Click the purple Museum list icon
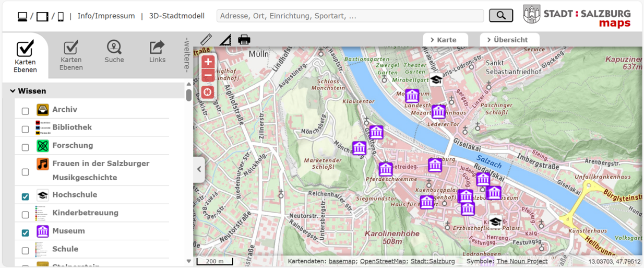 click(x=43, y=231)
